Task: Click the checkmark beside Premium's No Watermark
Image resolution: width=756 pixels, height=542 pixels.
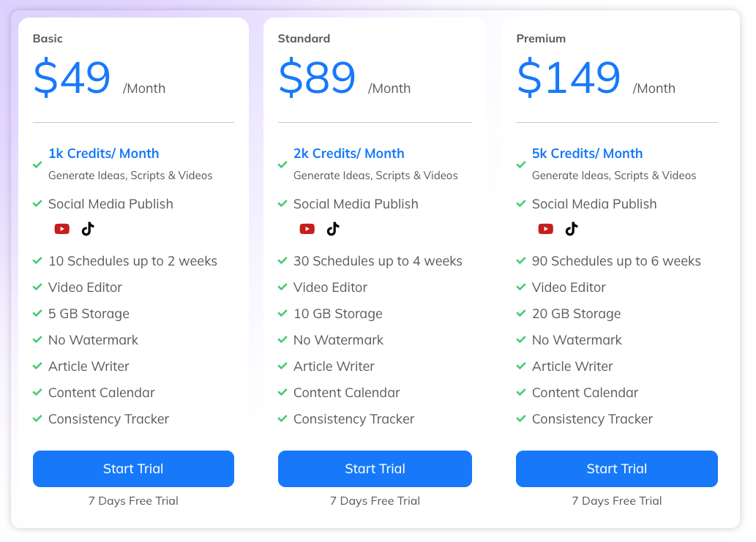Action: click(521, 339)
